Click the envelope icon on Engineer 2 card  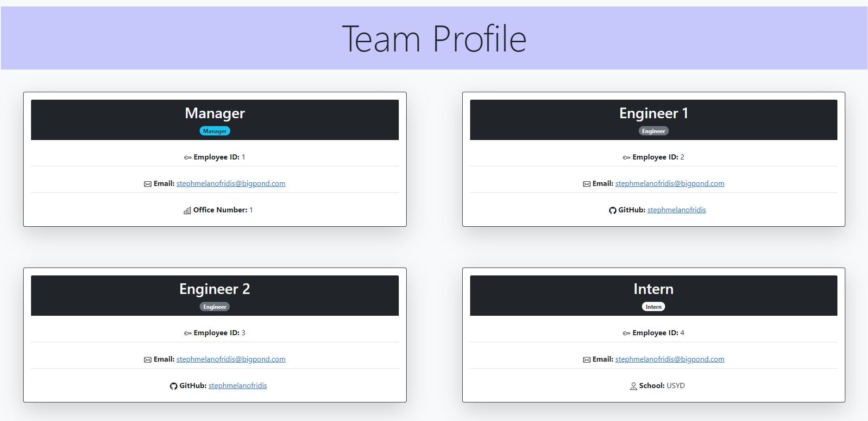[x=147, y=359]
